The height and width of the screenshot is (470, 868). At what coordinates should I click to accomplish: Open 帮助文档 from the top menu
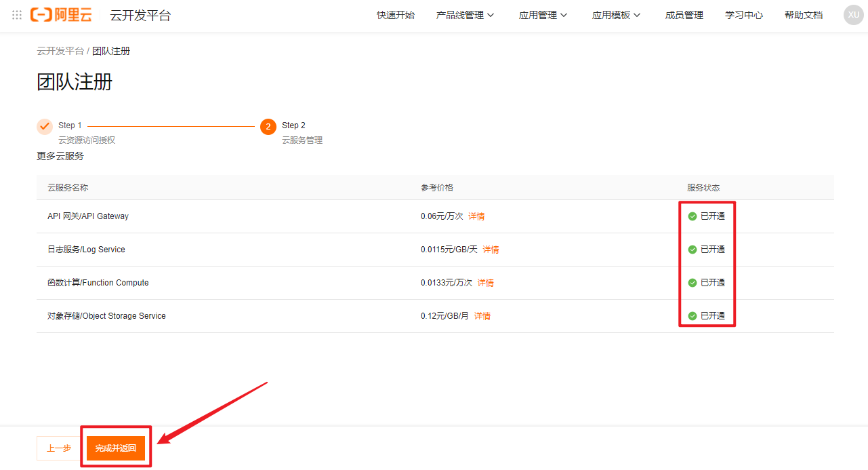804,15
